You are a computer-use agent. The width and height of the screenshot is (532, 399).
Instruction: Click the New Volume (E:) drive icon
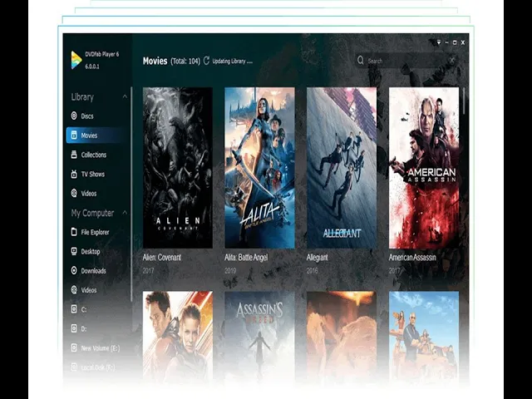pos(74,347)
